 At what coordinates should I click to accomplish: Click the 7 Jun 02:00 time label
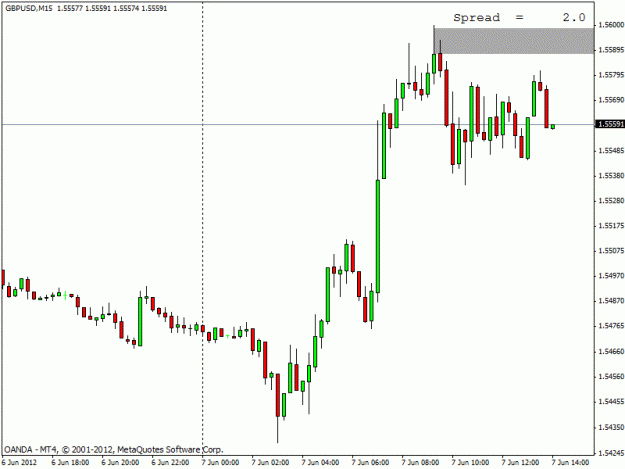[270, 462]
